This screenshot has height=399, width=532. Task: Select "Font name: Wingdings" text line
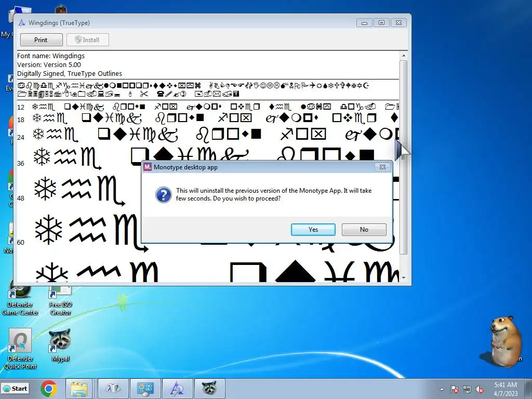pos(51,56)
